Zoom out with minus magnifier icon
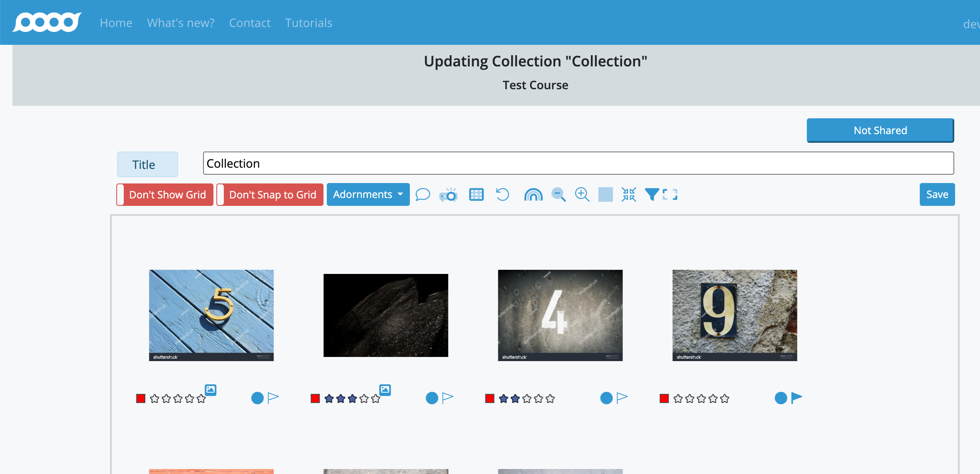Screen dimensions: 980x474 [559, 194]
